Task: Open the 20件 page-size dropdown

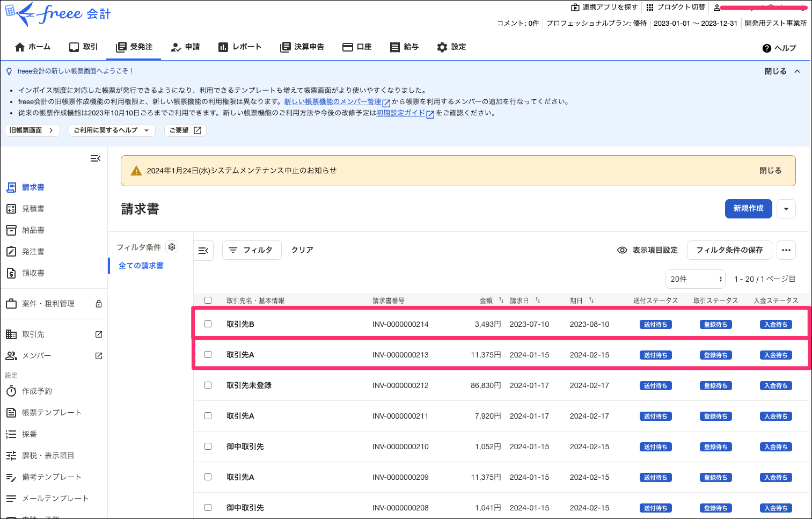Action: coord(695,279)
